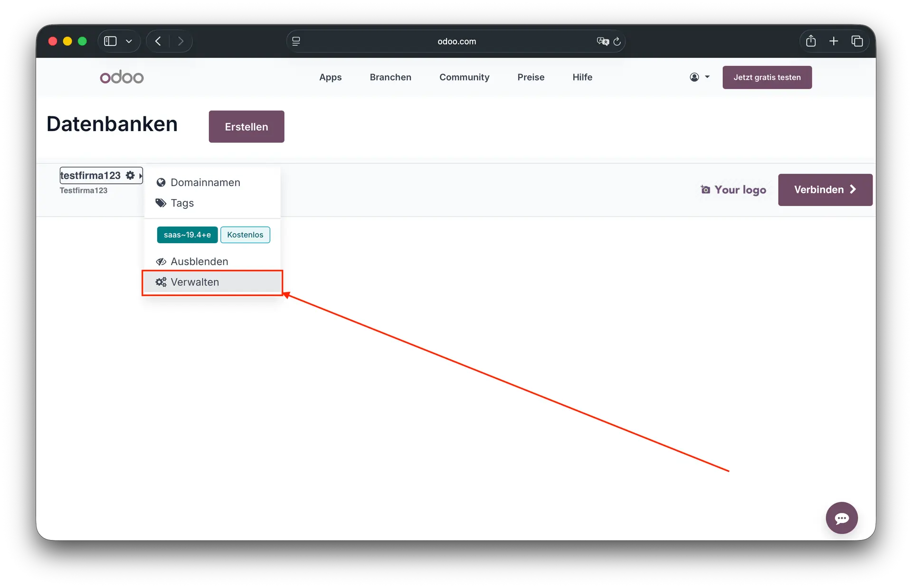Choose Ausblenden to hide the database

(212, 261)
